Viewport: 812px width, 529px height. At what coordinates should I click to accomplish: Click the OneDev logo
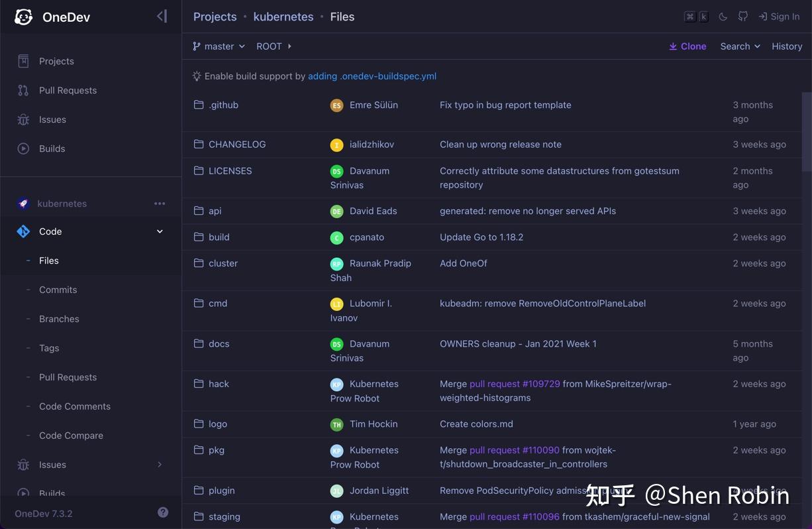click(23, 17)
